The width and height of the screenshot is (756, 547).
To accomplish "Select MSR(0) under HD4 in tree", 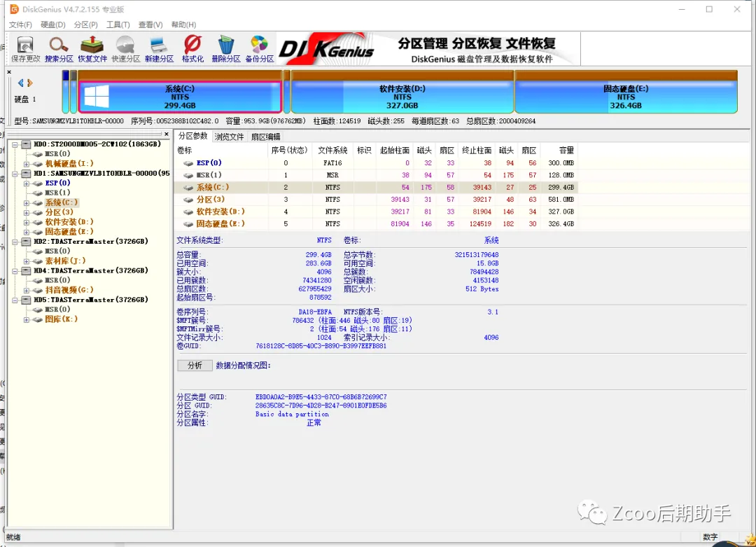I will pyautogui.click(x=57, y=281).
